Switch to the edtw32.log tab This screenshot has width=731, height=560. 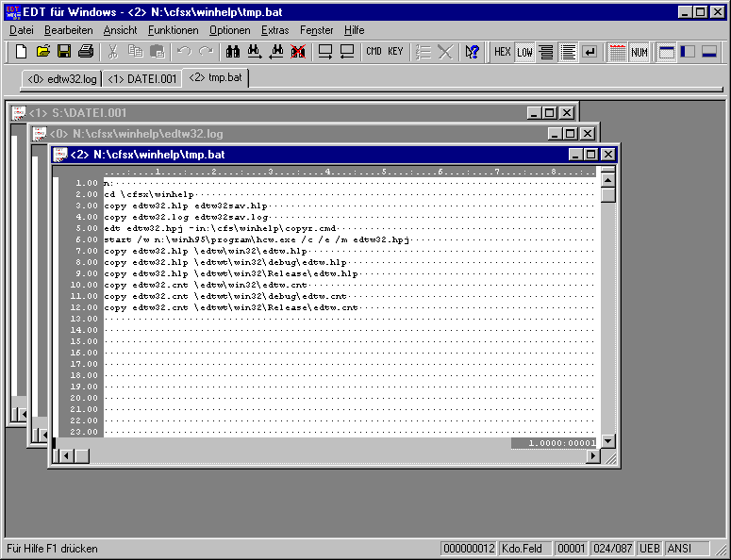pyautogui.click(x=61, y=78)
